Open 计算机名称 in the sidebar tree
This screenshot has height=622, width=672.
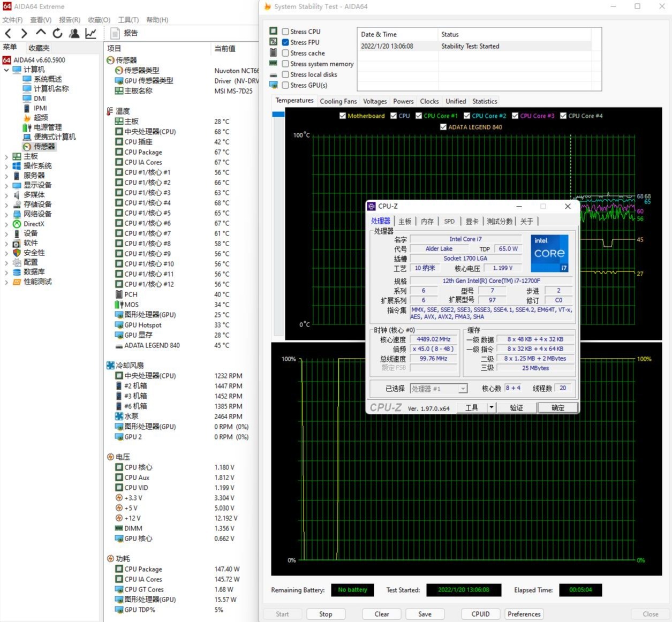coord(51,89)
